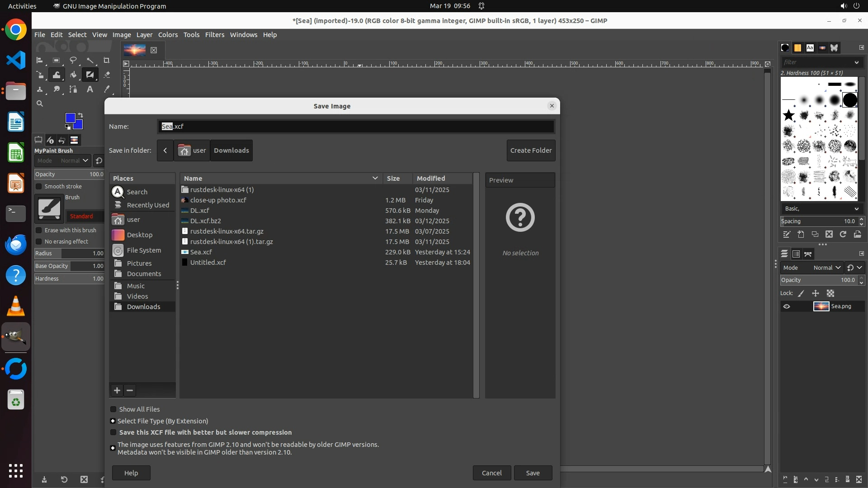Select the Fuzzy Select wand tool
This screenshot has height=488, width=868.
click(90, 60)
